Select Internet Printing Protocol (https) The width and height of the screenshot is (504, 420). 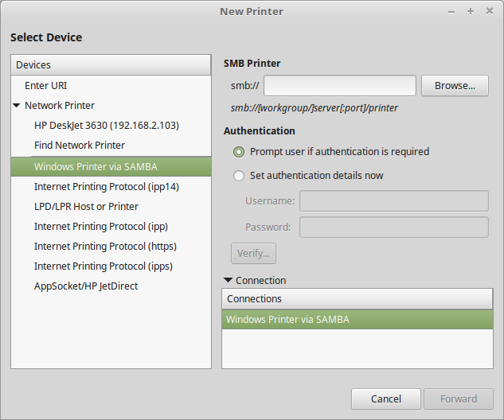click(x=105, y=247)
